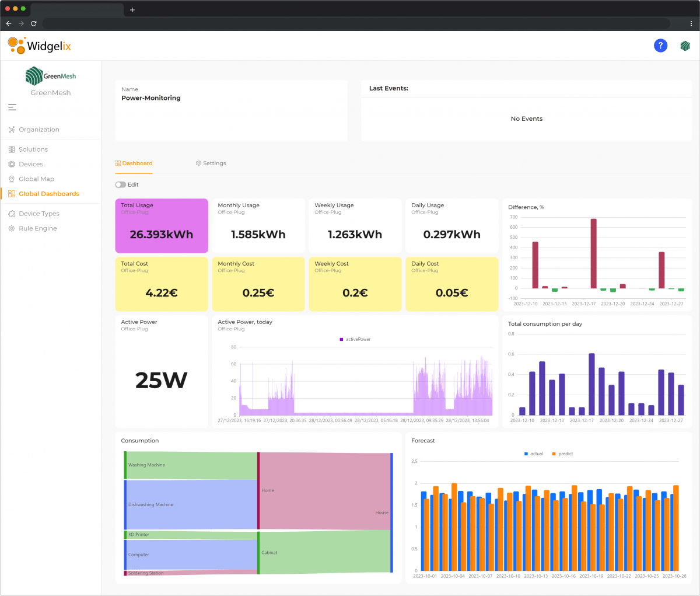Toggle the Edit switch on

click(x=121, y=184)
